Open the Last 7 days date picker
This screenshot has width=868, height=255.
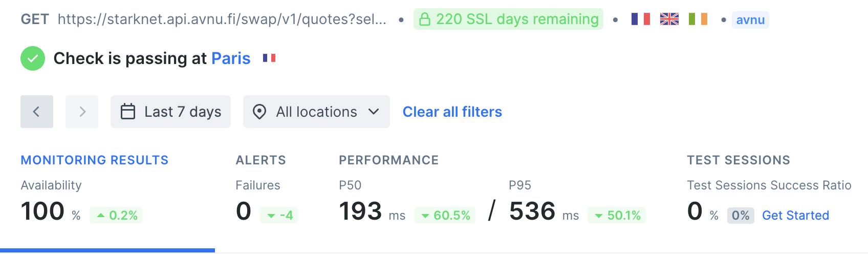coord(170,112)
